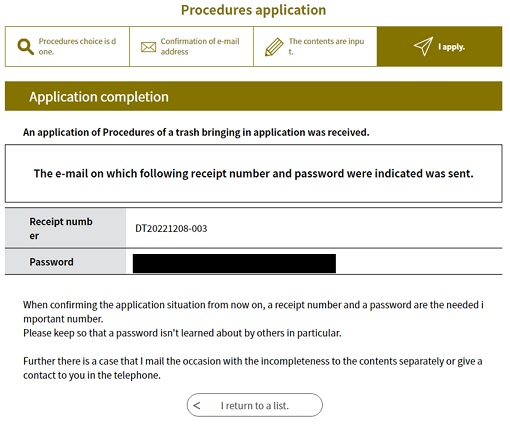
Task: Click the magnifying glass search icon
Action: pyautogui.click(x=26, y=47)
